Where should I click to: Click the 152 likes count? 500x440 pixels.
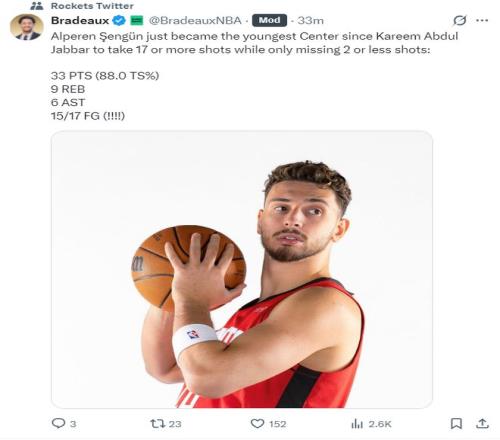pos(278,424)
